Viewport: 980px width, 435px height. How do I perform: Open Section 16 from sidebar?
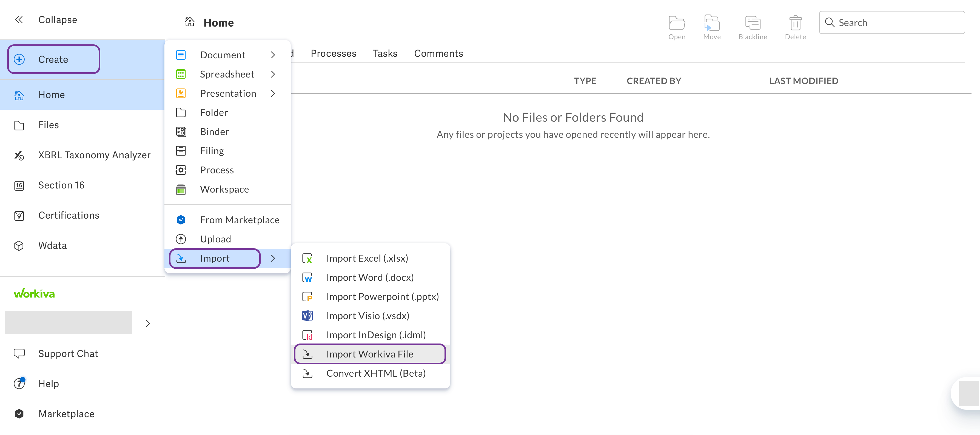(61, 185)
